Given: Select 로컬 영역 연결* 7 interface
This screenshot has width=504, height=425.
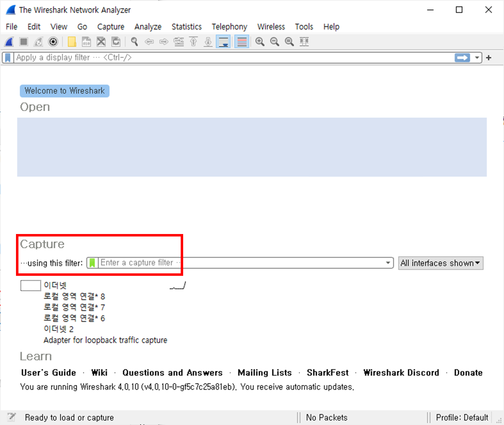Looking at the screenshot, I should point(74,307).
